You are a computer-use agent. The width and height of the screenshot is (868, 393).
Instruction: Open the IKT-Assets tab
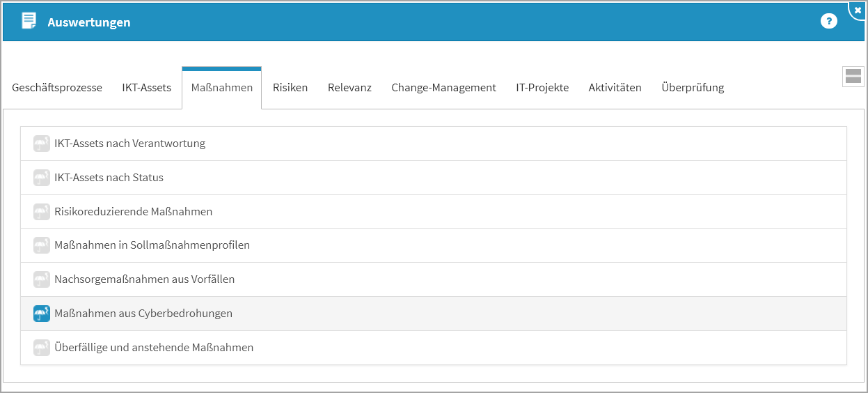(x=147, y=88)
